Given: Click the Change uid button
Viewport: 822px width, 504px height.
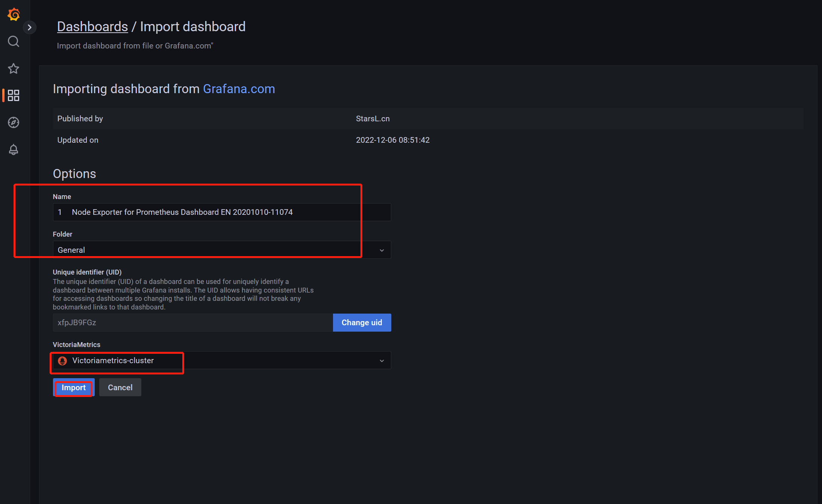Looking at the screenshot, I should pyautogui.click(x=362, y=323).
